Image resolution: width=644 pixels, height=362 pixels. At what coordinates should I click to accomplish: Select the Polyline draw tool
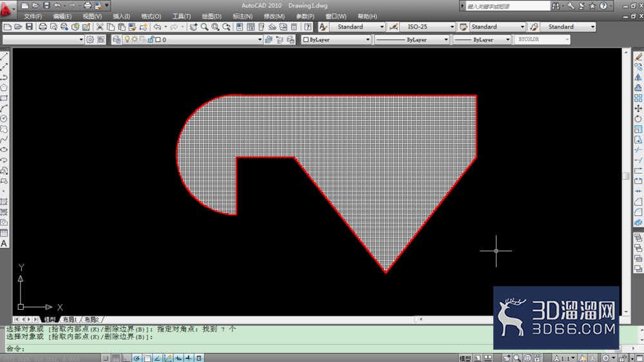click(4, 77)
